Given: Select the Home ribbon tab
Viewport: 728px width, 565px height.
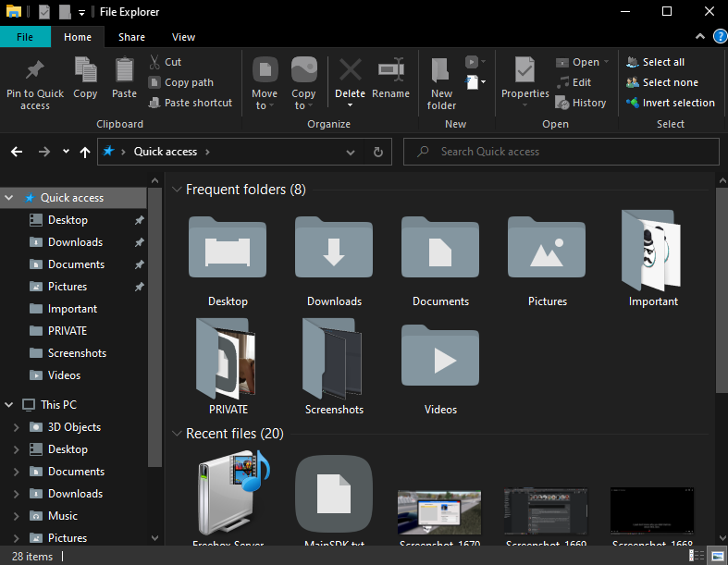Looking at the screenshot, I should coord(78,37).
